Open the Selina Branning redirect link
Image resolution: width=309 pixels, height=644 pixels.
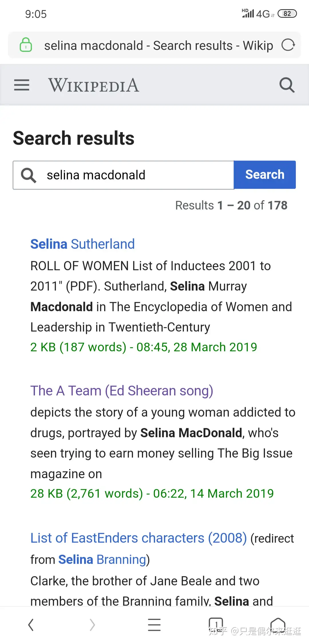point(101,559)
